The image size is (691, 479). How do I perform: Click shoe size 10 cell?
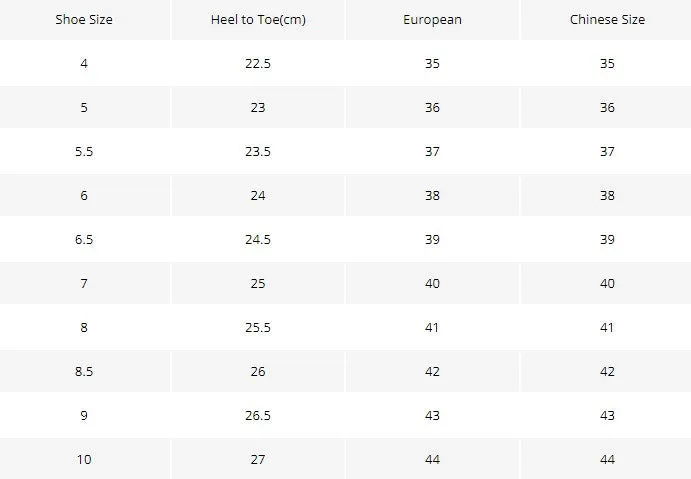pyautogui.click(x=84, y=459)
